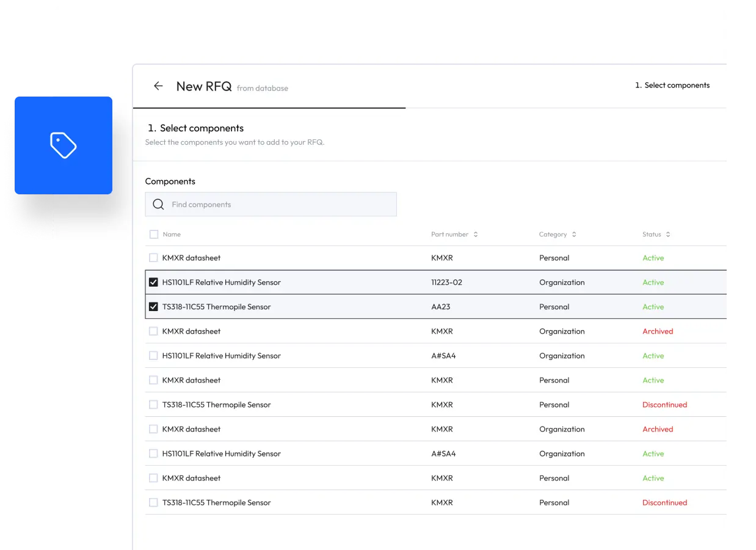Uncheck HS1101LF Relative Humidity Sensor 11223-02
The image size is (756, 550).
(x=153, y=282)
